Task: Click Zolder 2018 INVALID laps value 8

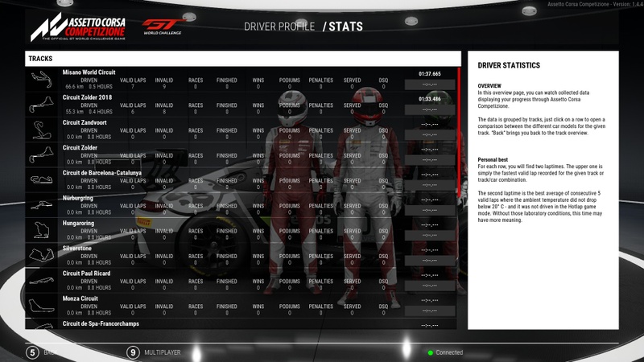Action: 164,112
